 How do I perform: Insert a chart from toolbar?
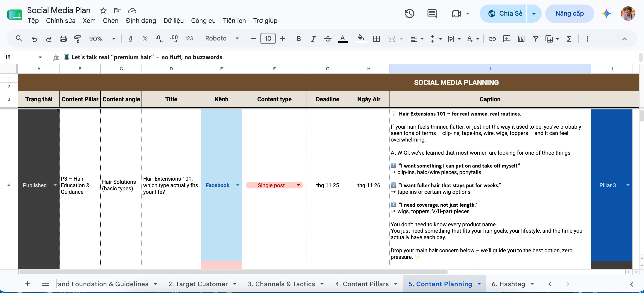click(521, 39)
